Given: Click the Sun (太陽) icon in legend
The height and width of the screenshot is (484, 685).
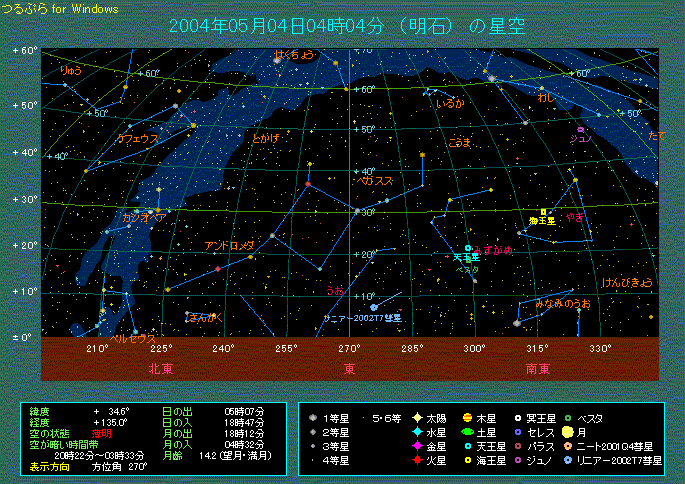Looking at the screenshot, I should 416,418.
